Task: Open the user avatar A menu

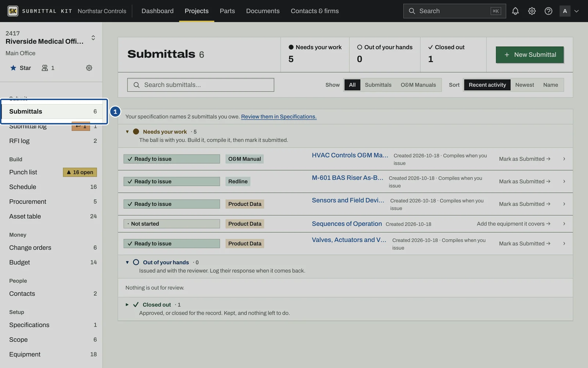Action: click(569, 11)
